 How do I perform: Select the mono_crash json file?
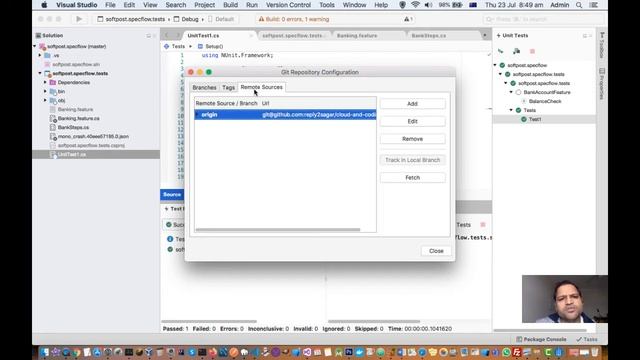pyautogui.click(x=93, y=136)
